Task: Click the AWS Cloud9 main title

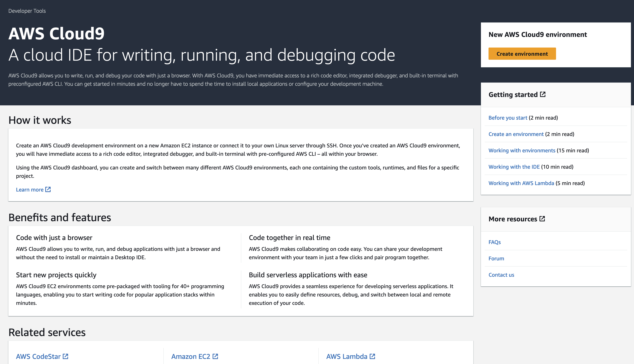Action: pos(56,33)
